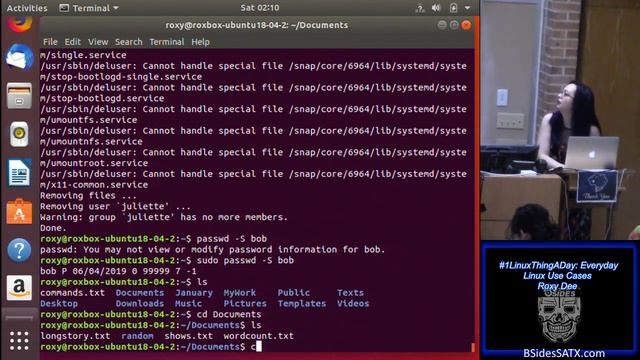Click 'Desktop' directory name
640x360 pixels.
click(59, 304)
